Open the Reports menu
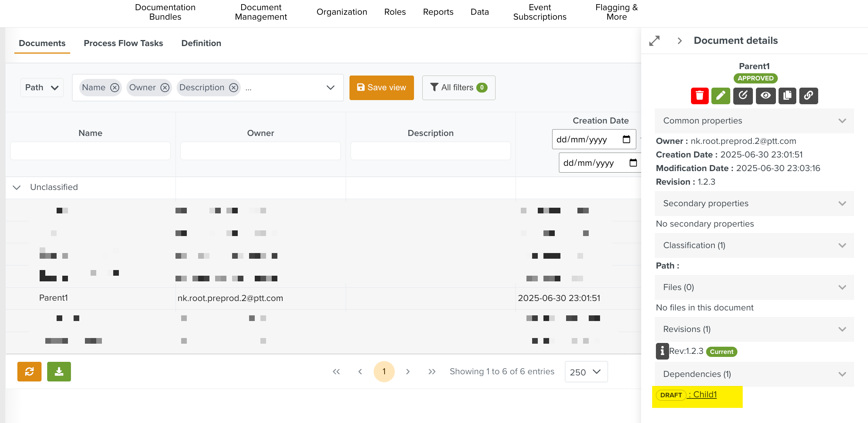This screenshot has width=868, height=423. pyautogui.click(x=438, y=12)
